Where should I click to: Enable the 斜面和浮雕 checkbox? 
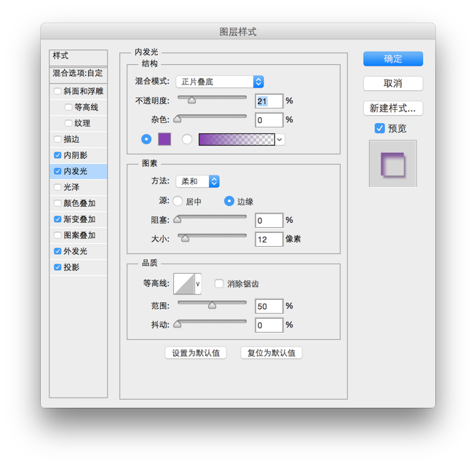57,91
